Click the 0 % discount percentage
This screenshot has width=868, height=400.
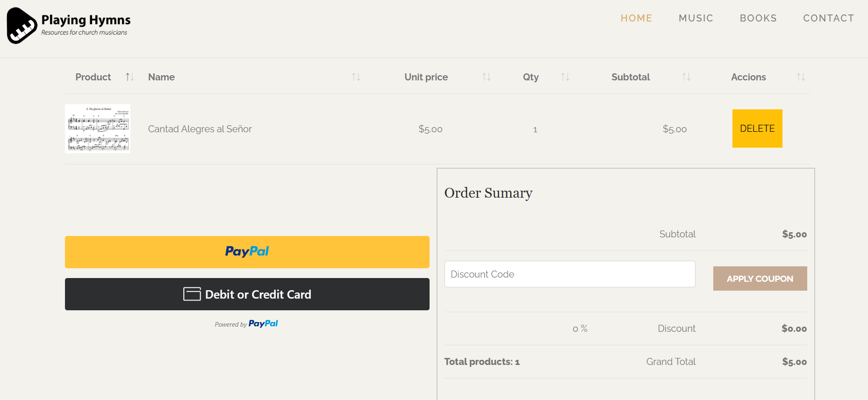(x=580, y=329)
